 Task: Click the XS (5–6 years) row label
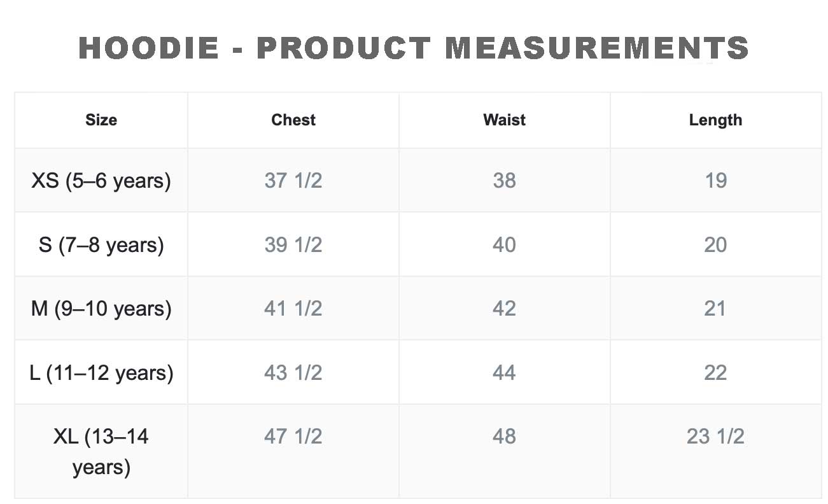click(x=101, y=181)
